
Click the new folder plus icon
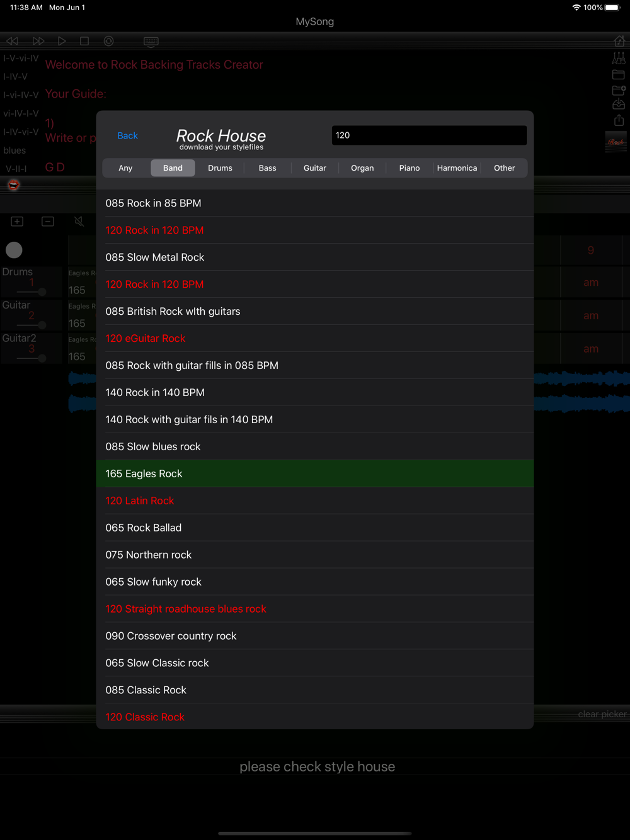pos(619,90)
